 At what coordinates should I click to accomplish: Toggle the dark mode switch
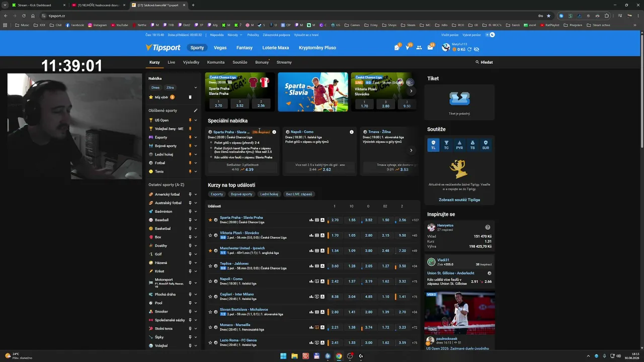click(491, 35)
